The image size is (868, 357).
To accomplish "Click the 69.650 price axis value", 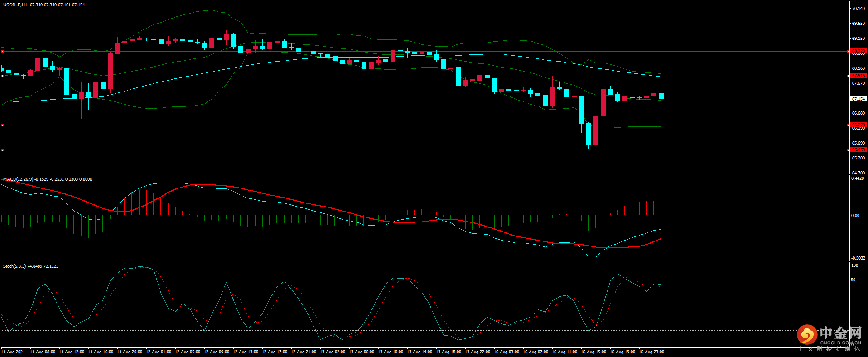I will click(858, 24).
